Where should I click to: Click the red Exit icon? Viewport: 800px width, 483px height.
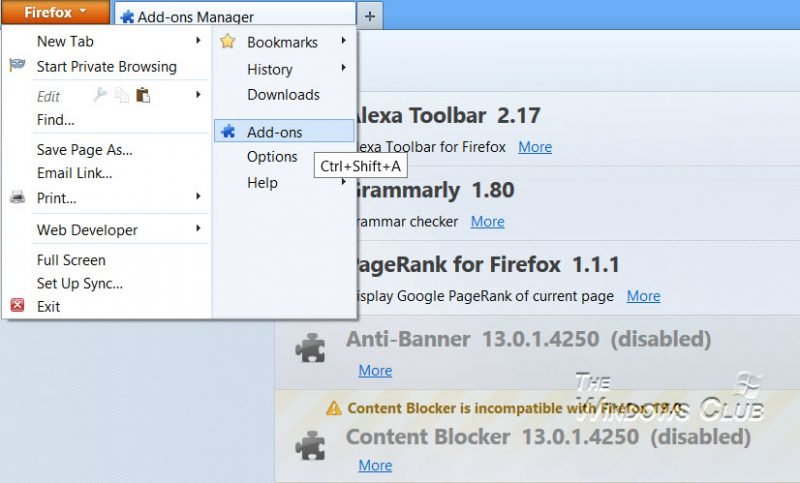point(17,306)
